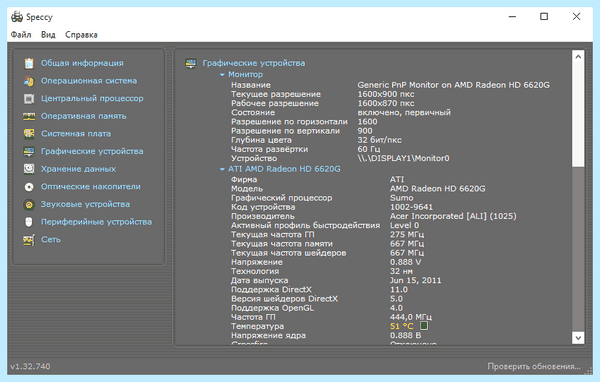Select the Операционная система icon
The width and height of the screenshot is (600, 382).
tap(29, 81)
